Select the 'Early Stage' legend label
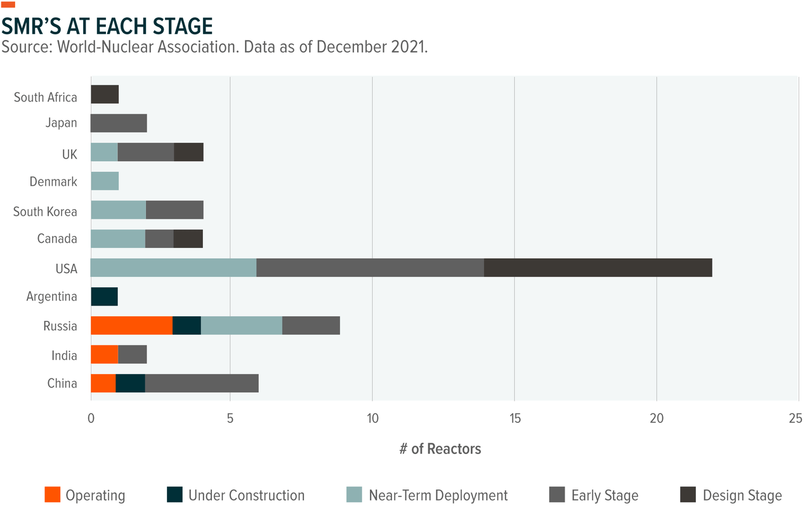Viewport: 812px width, 518px height. pyautogui.click(x=605, y=495)
